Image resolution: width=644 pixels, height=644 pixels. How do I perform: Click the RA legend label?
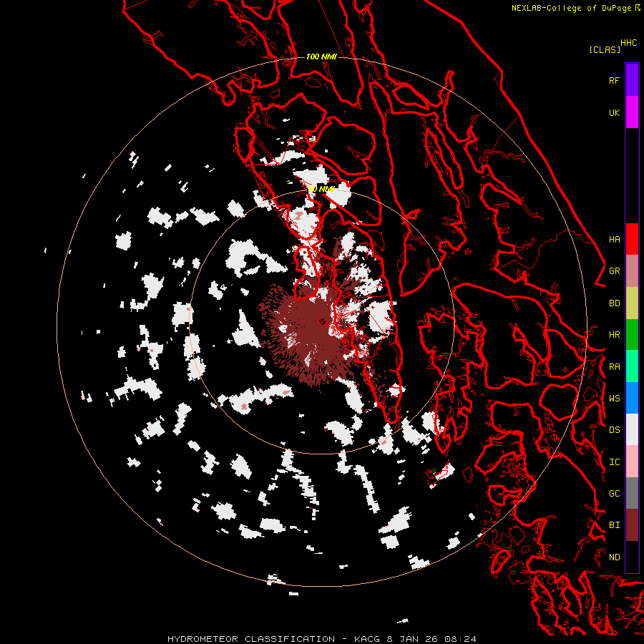614,367
